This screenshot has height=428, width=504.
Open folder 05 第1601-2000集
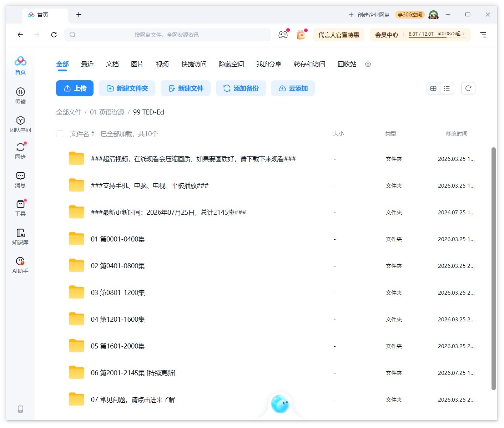118,346
